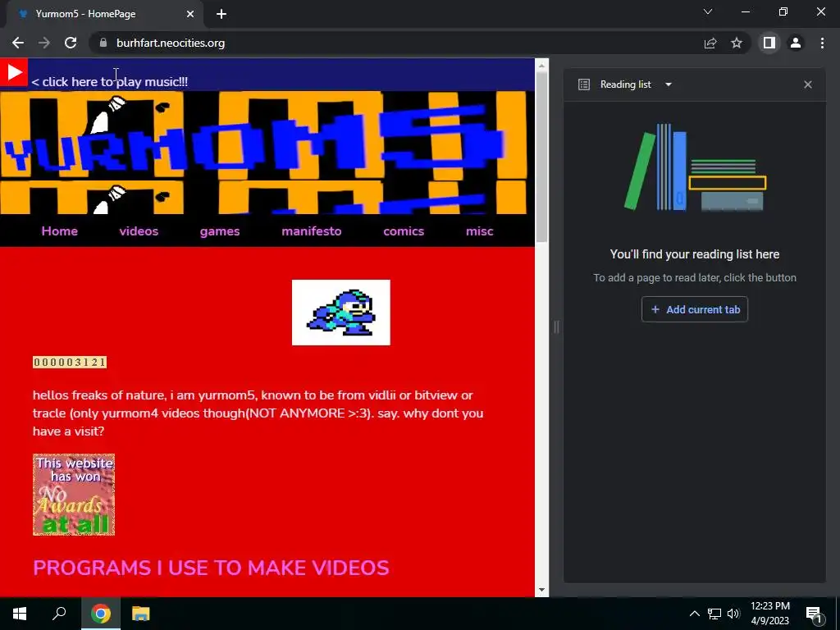Click the red play music button
The width and height of the screenshot is (840, 630).
pyautogui.click(x=13, y=72)
